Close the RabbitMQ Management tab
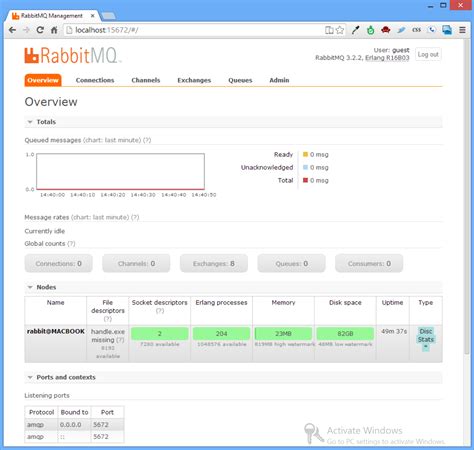The height and width of the screenshot is (450, 474). coord(93,16)
